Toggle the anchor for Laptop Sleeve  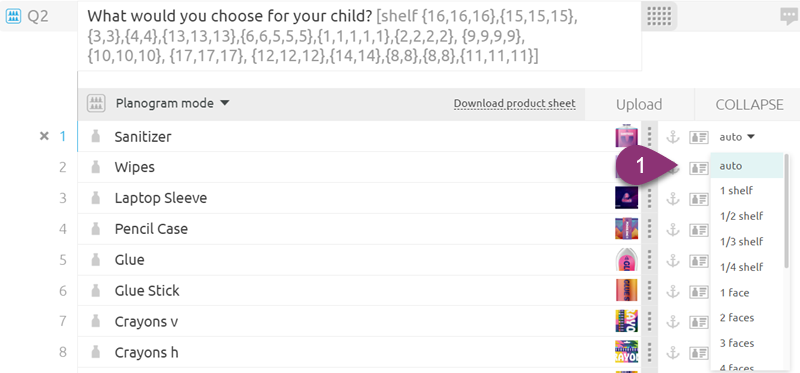[673, 198]
